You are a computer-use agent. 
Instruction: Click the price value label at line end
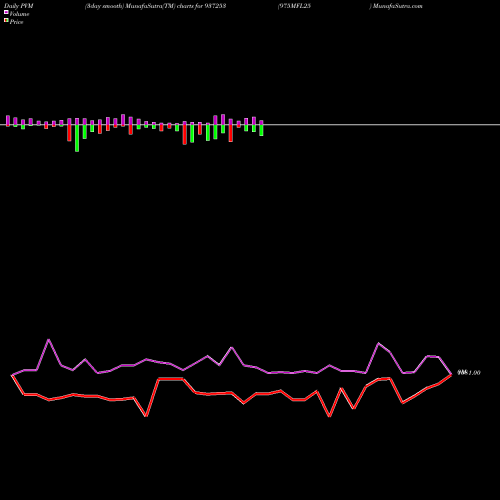(x=469, y=373)
